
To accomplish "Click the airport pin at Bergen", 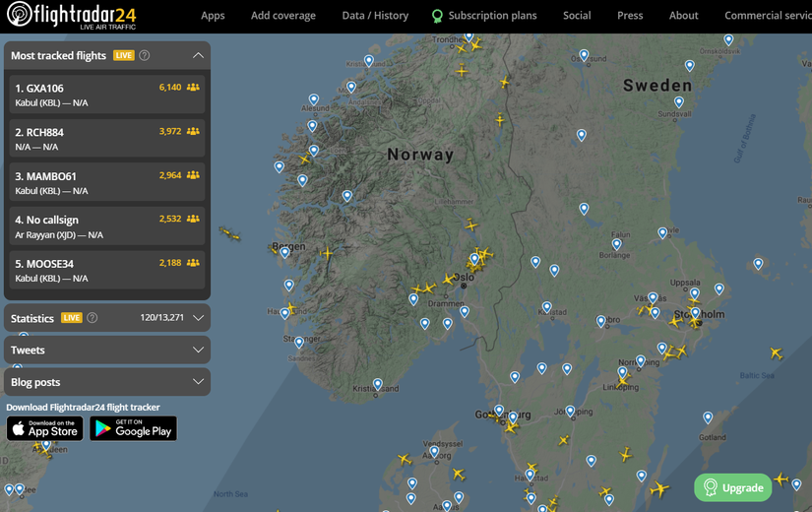I will (x=284, y=251).
